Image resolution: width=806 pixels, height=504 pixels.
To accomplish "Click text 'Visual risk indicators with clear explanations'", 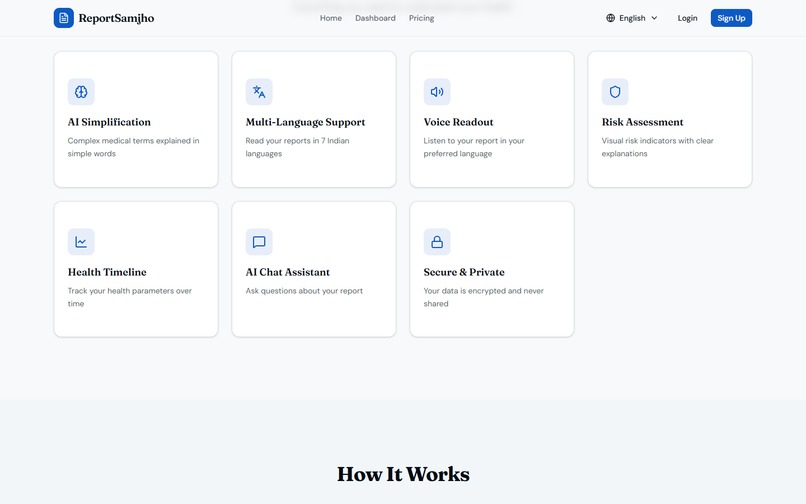I will (x=658, y=147).
